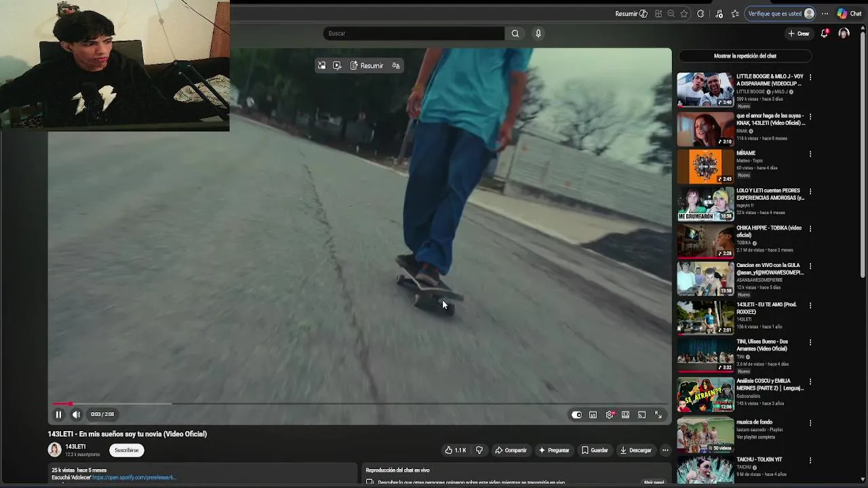
Task: Open options menu for MÍRAME video
Action: [810, 154]
